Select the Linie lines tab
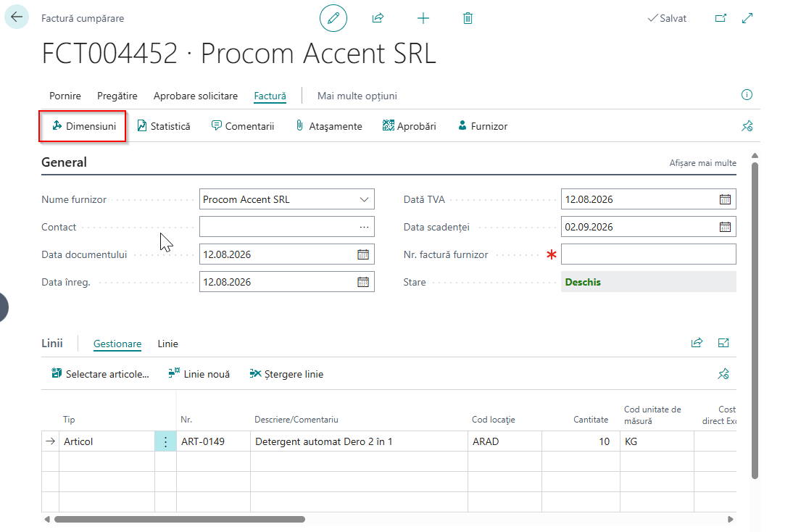Screen dimensions: 793x532 [x=167, y=344]
